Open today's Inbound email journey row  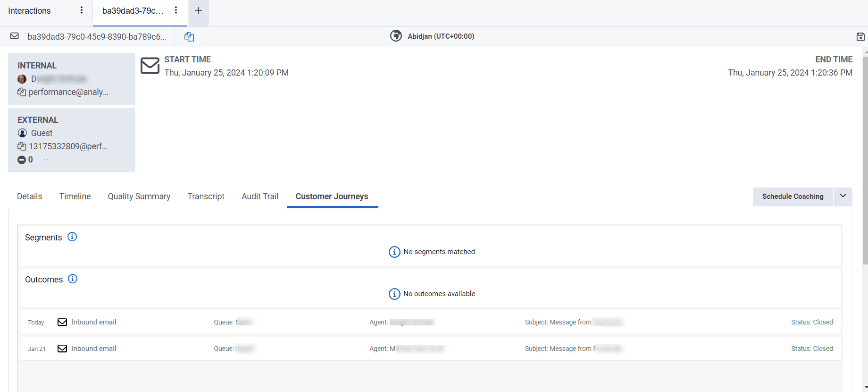pos(94,322)
